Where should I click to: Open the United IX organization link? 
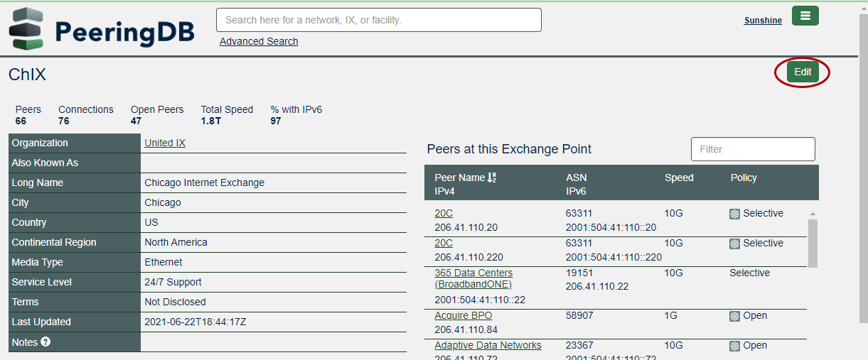165,143
